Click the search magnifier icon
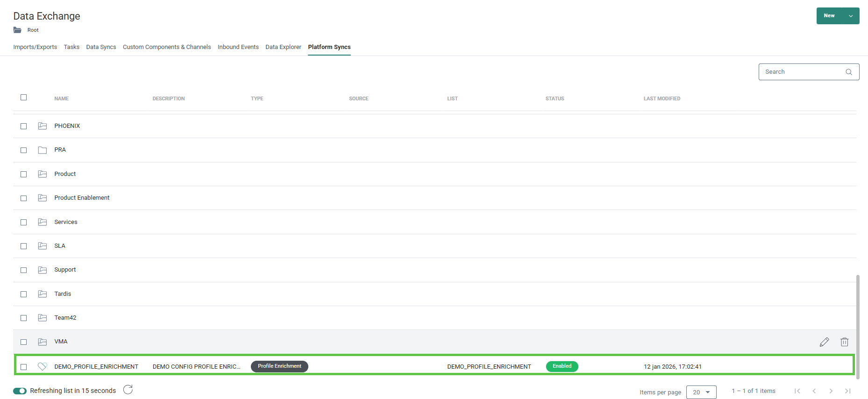 (x=849, y=72)
